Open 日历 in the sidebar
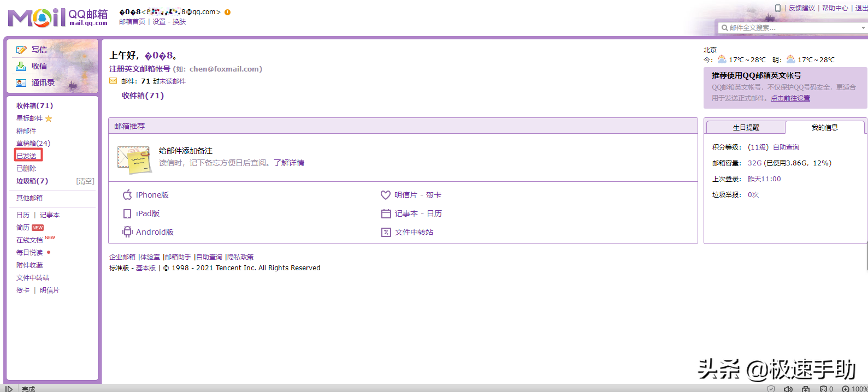This screenshot has width=868, height=392. click(23, 215)
